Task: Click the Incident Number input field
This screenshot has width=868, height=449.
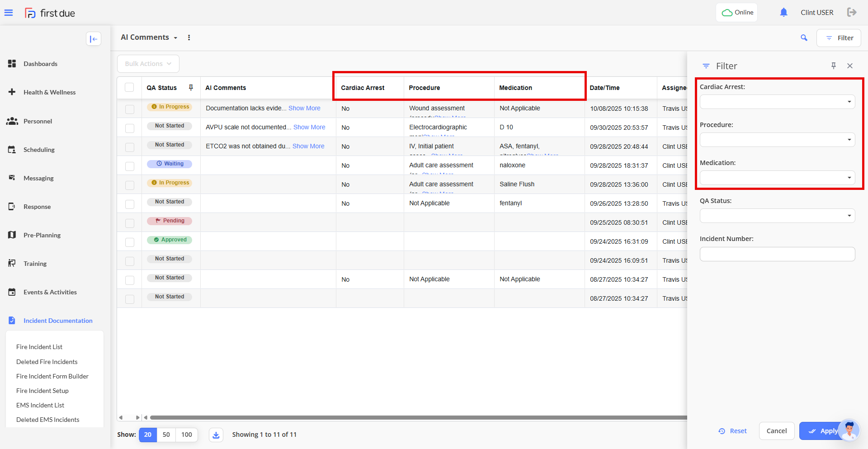Action: (x=777, y=254)
